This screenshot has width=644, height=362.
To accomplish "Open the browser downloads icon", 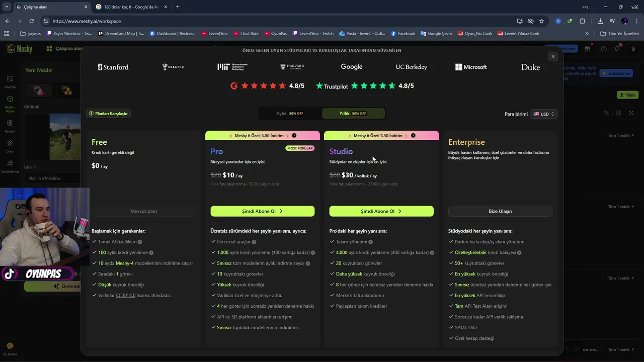I will point(600,21).
